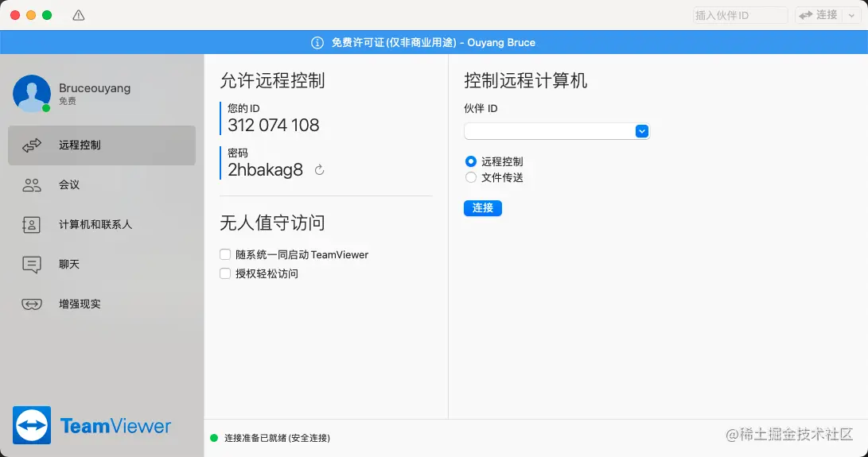Image resolution: width=868 pixels, height=457 pixels.
Task: Click the 密码 label
Action: (237, 153)
